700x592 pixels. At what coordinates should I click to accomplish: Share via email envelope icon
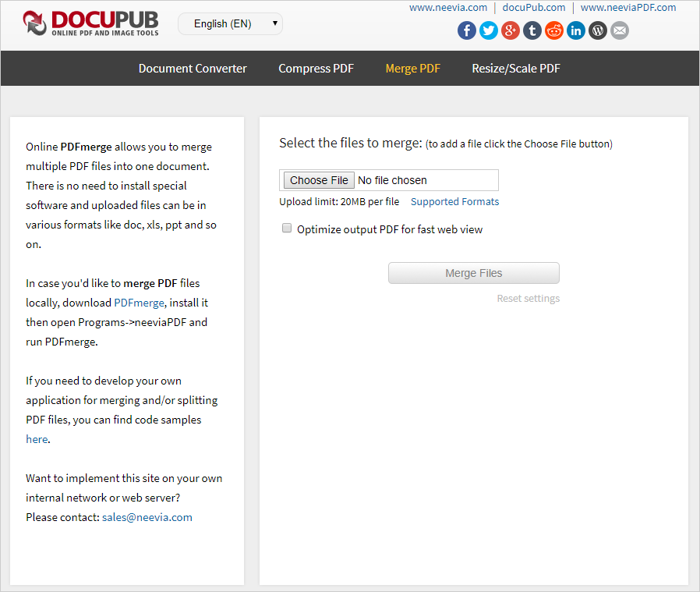click(x=620, y=30)
